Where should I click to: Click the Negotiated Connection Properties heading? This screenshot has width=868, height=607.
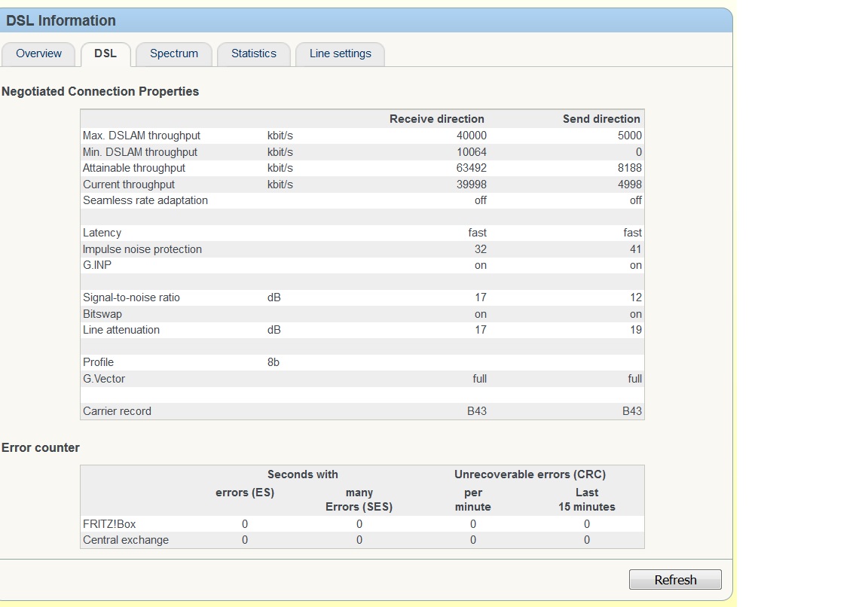(100, 91)
